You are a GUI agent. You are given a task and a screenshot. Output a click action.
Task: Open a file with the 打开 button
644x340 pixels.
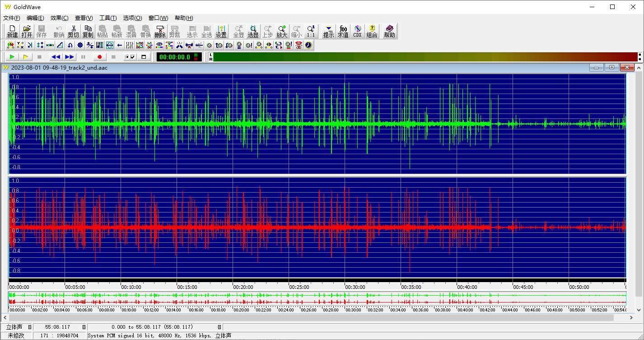(x=27, y=31)
